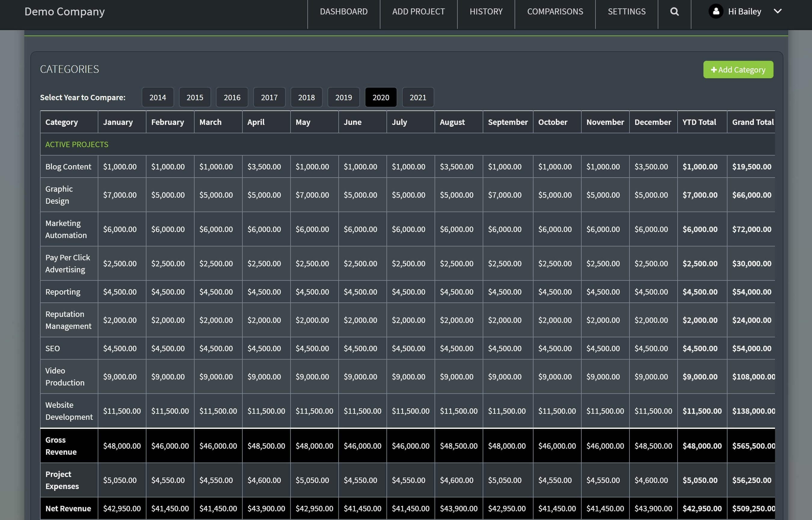Click the January column header
This screenshot has width=812, height=520.
[x=118, y=122]
